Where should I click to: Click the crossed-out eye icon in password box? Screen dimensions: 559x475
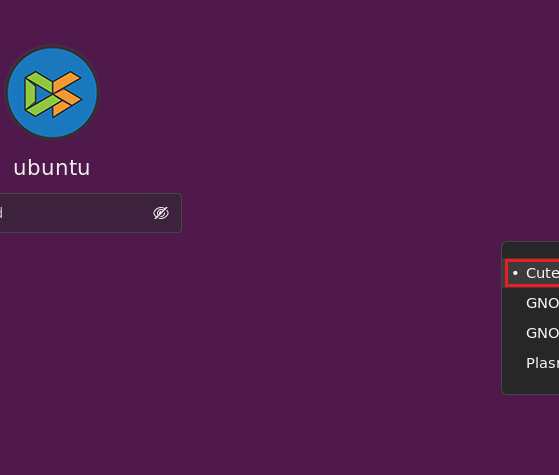coord(161,213)
